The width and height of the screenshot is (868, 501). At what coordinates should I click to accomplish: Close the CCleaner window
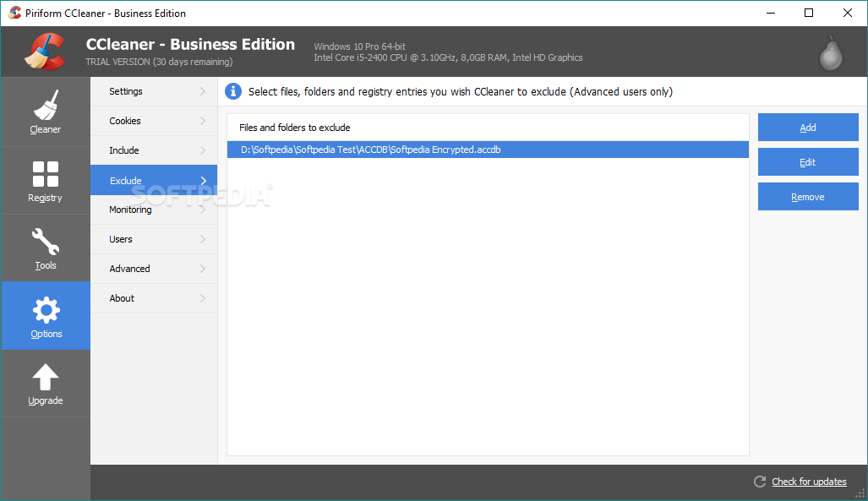click(848, 13)
